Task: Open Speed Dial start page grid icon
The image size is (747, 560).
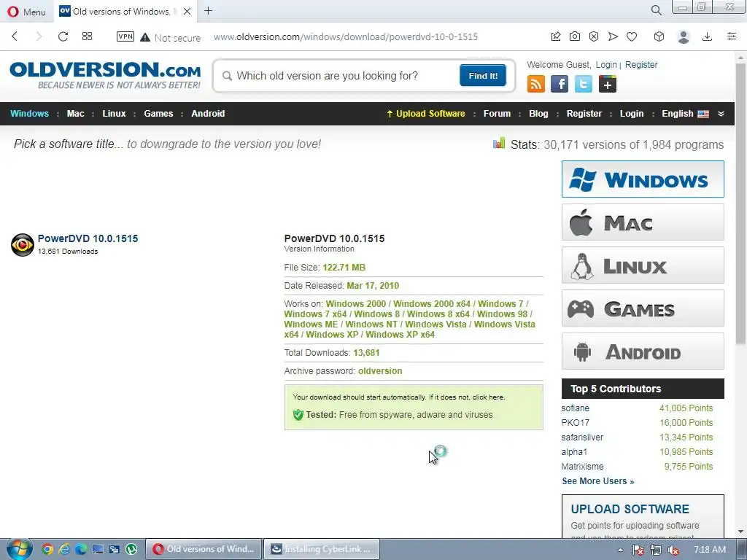Action: (x=88, y=36)
